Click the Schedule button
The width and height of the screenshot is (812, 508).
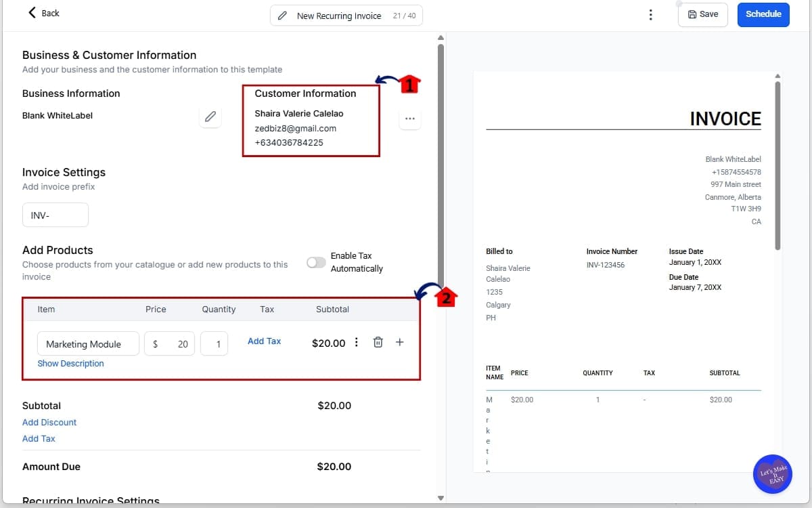pyautogui.click(x=763, y=14)
